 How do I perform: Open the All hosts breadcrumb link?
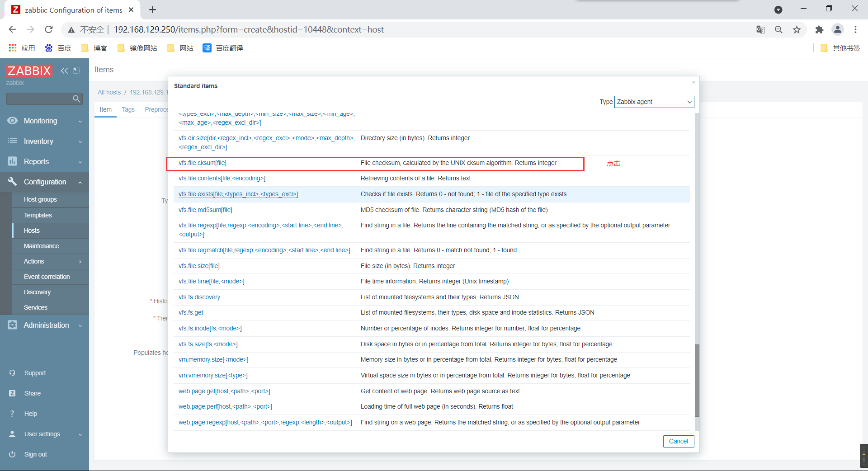(109, 92)
